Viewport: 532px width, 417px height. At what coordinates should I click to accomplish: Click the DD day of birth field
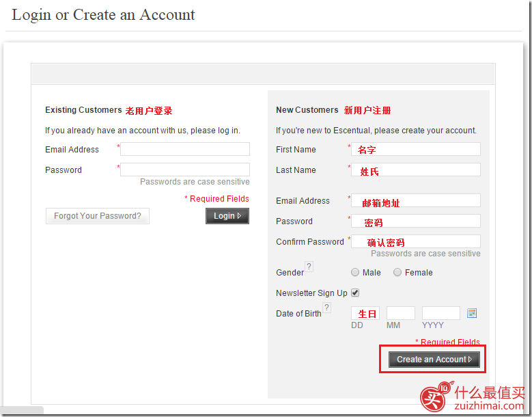pyautogui.click(x=365, y=313)
